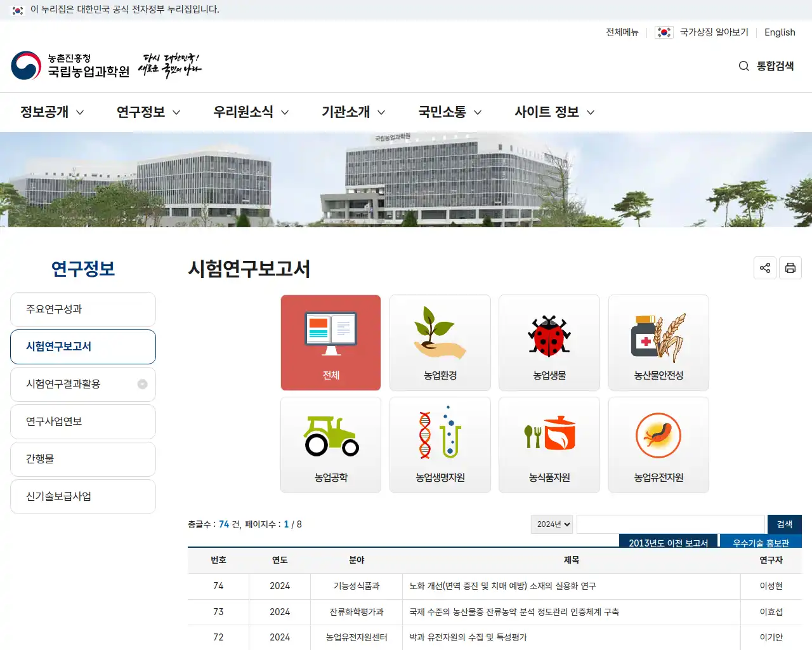Screen dimensions: 812x650
Task: Open the share icon button
Action: (x=765, y=268)
